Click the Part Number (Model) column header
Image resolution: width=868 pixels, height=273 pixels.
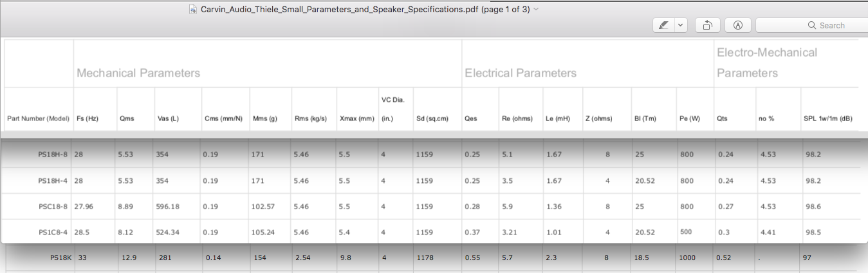38,118
